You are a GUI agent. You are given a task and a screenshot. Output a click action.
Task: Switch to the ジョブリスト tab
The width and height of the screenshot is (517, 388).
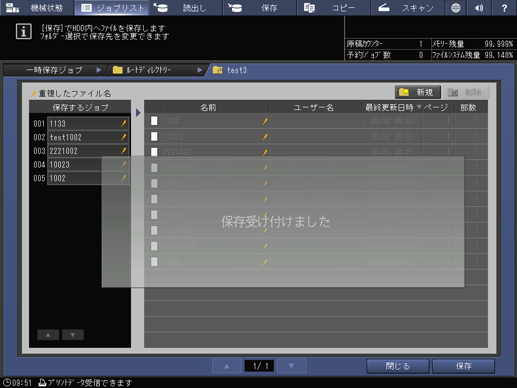tap(111, 8)
